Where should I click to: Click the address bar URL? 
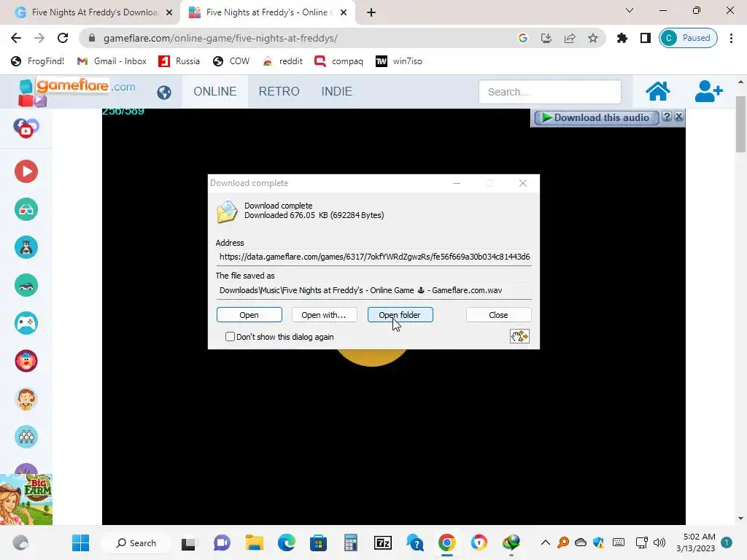pyautogui.click(x=220, y=38)
